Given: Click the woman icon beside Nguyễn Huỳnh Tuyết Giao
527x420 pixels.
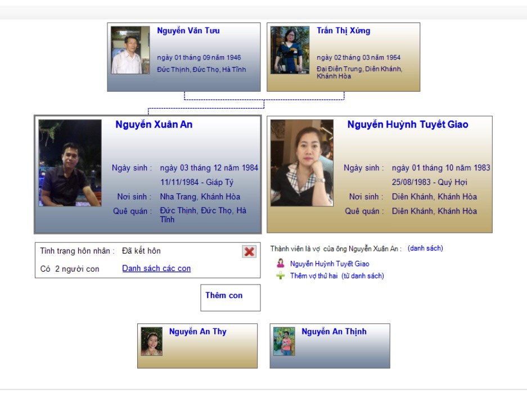Looking at the screenshot, I should tap(280, 263).
